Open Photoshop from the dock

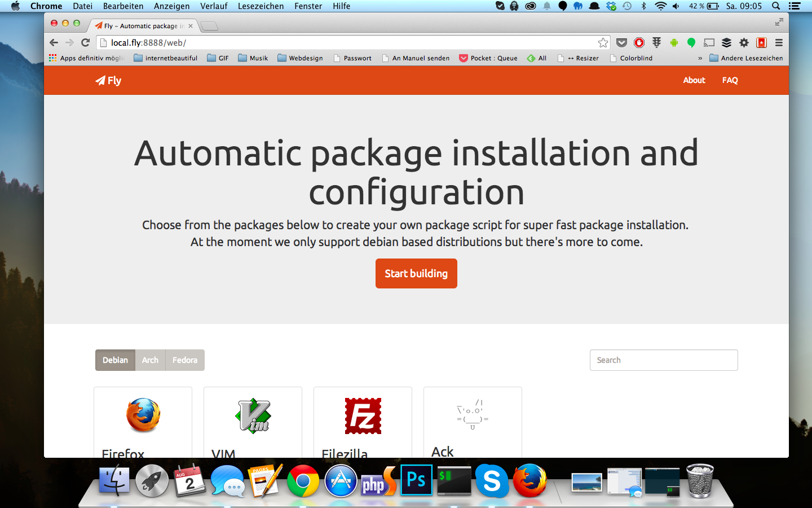point(416,480)
